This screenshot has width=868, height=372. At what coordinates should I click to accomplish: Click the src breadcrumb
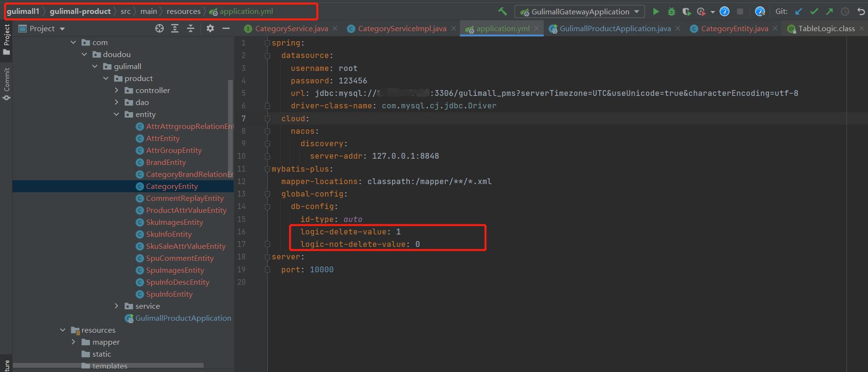click(126, 11)
